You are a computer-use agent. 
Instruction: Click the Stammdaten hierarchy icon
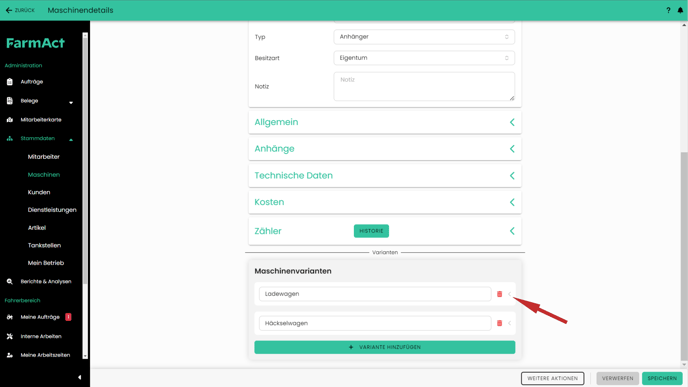coord(10,138)
